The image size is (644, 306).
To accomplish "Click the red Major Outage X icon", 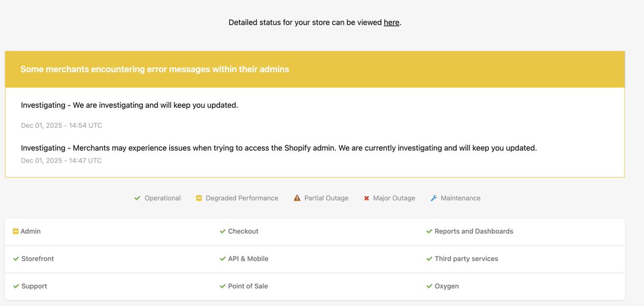I will click(367, 198).
